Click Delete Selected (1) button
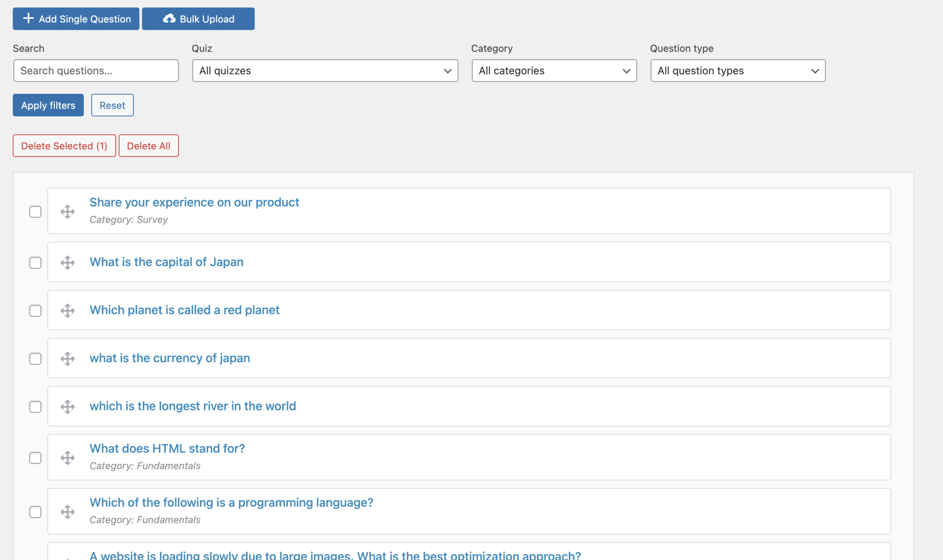This screenshot has height=560, width=943. [x=64, y=146]
